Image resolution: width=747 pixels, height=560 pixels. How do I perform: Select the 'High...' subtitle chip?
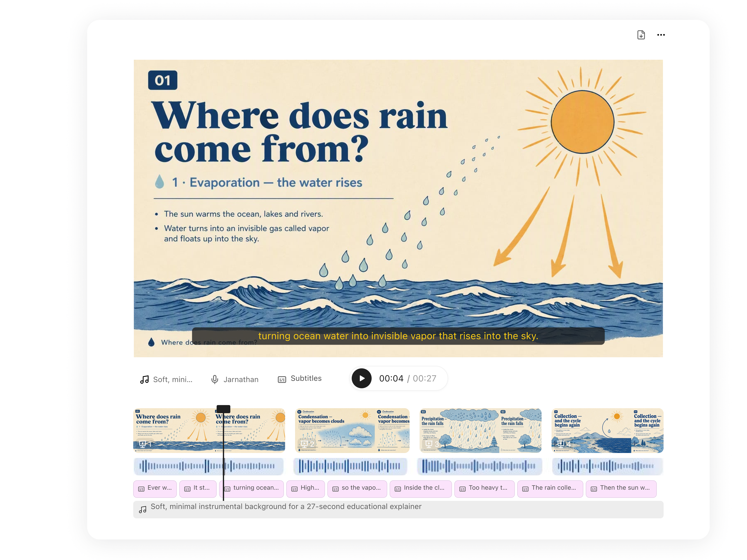(306, 488)
